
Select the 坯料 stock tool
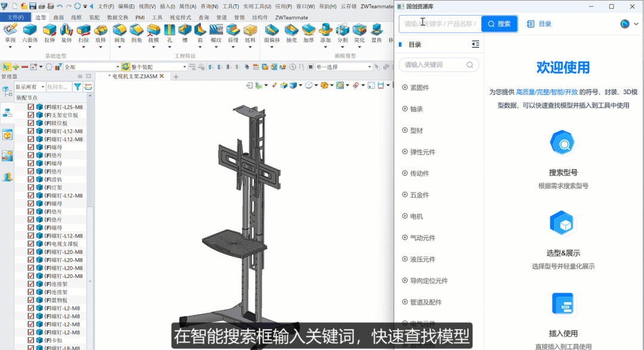tap(250, 33)
